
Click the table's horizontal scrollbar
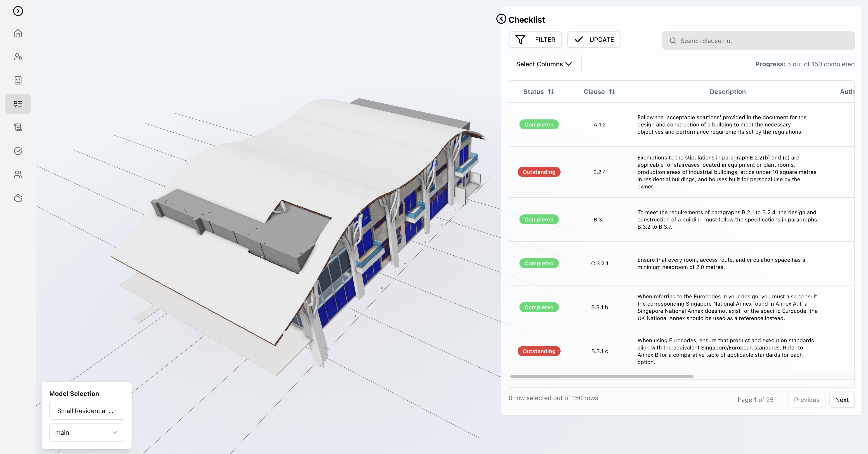(602, 376)
